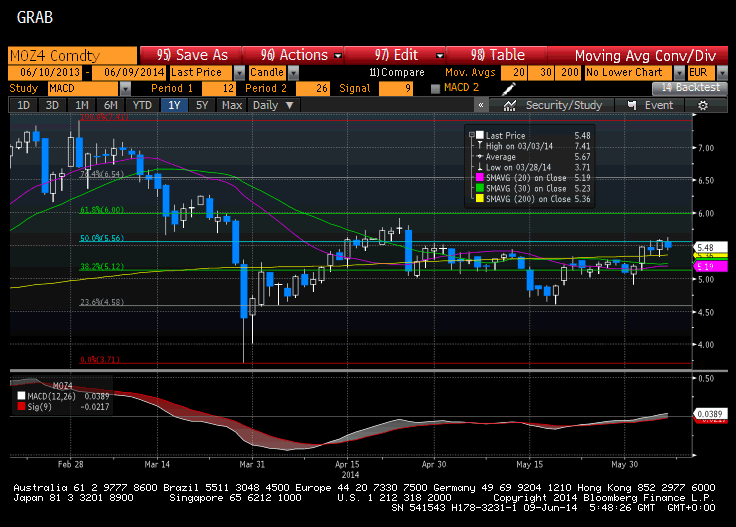Click the moving average 200 field
The width and height of the screenshot is (736, 527).
coord(567,73)
